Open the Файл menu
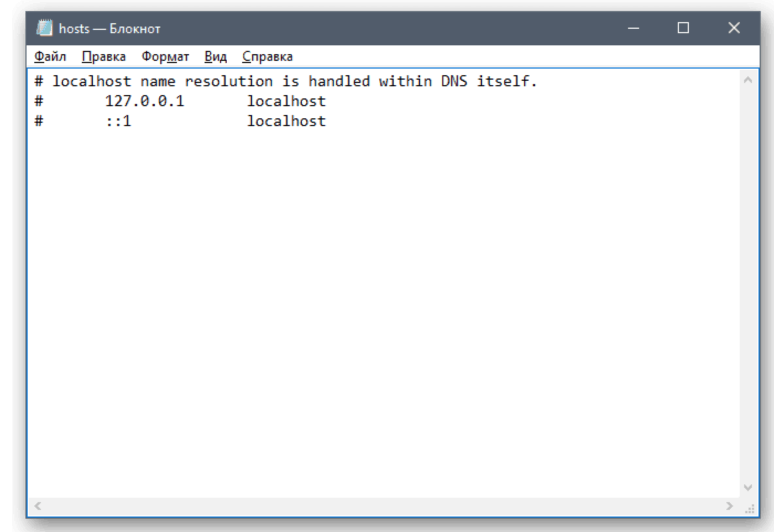Image resolution: width=774 pixels, height=532 pixels. (x=50, y=56)
